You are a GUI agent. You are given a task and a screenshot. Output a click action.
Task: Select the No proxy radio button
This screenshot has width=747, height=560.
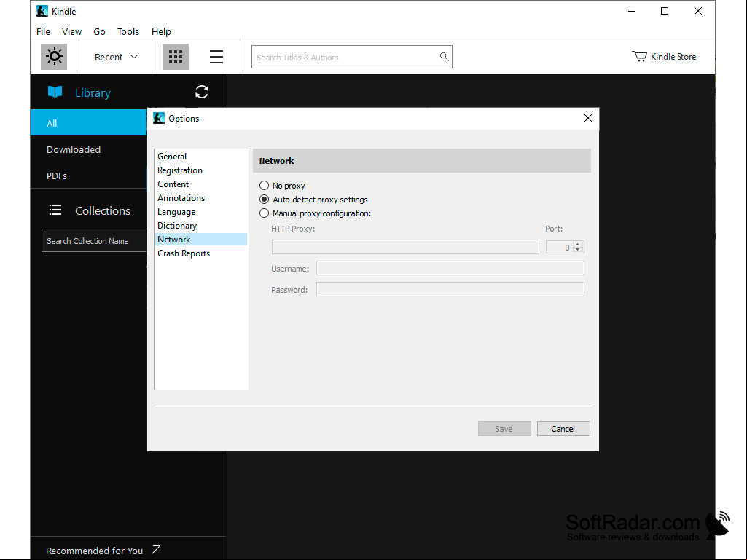tap(264, 185)
